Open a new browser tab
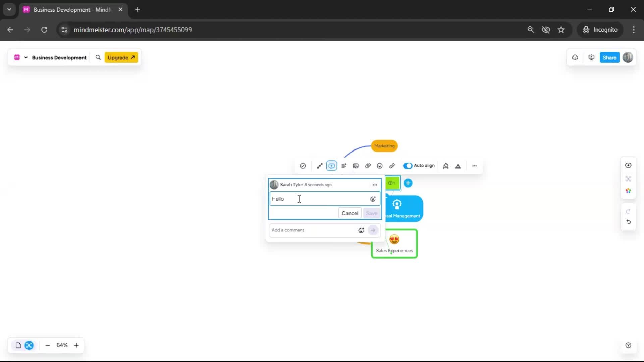 (x=138, y=9)
